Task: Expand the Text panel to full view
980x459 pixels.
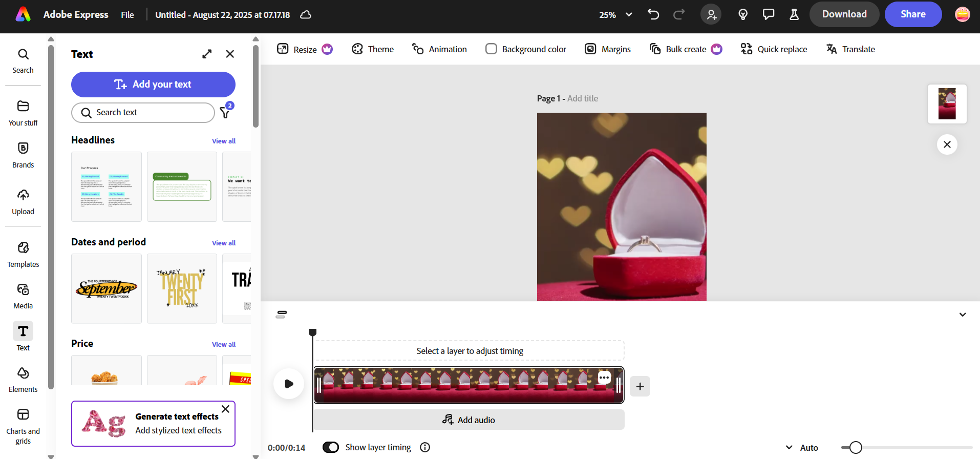Action: click(x=207, y=54)
